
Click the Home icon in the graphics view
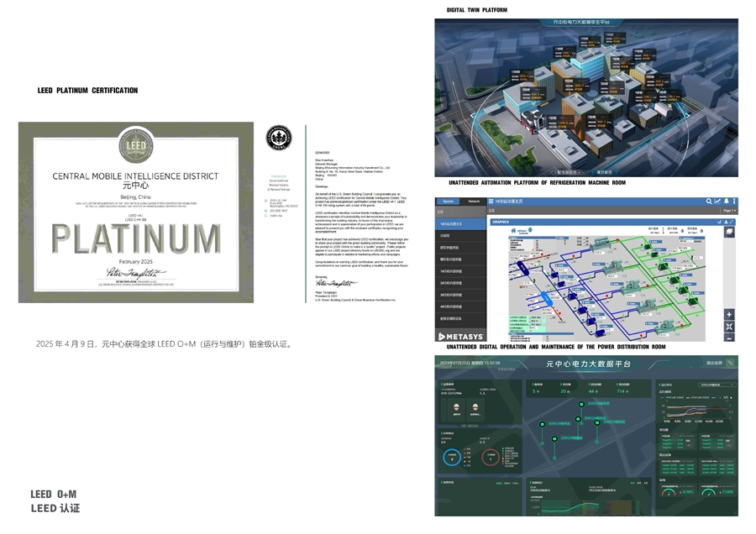click(x=513, y=231)
